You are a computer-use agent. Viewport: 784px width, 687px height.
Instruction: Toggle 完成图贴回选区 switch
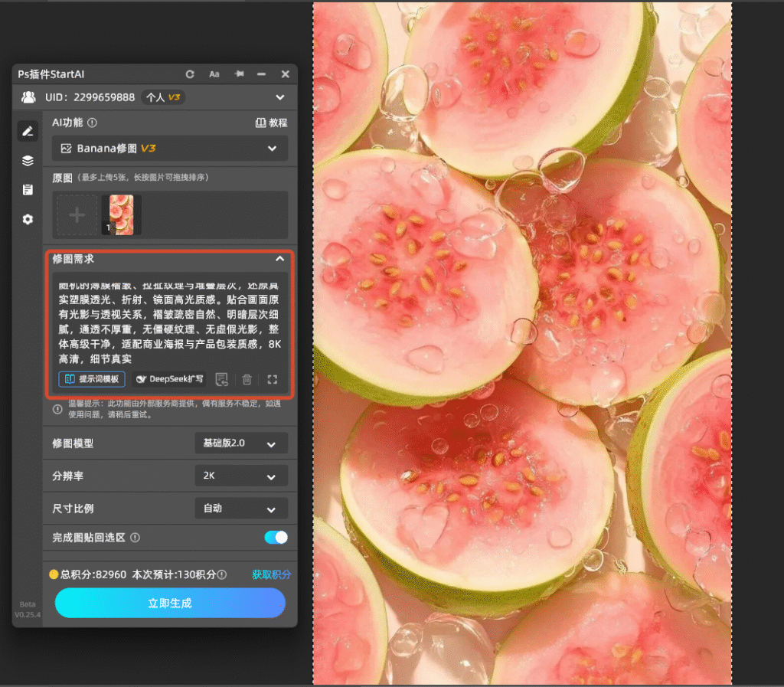click(x=276, y=538)
